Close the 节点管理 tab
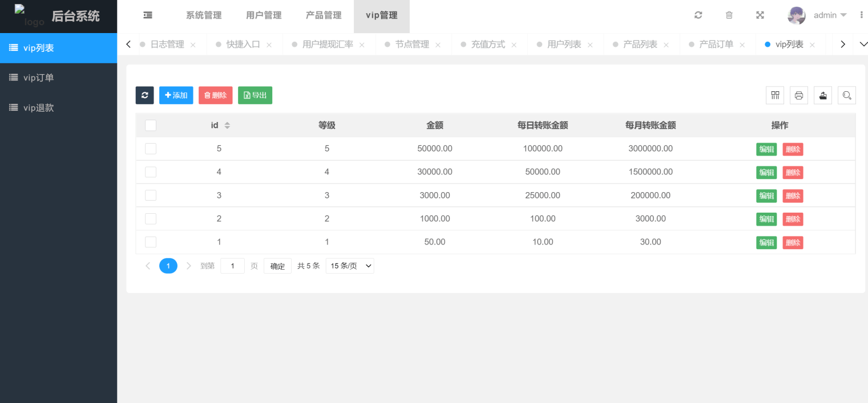868x403 pixels. coord(438,45)
